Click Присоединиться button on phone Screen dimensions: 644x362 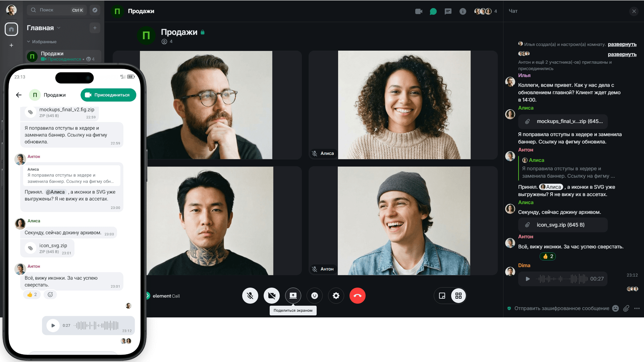pyautogui.click(x=108, y=95)
